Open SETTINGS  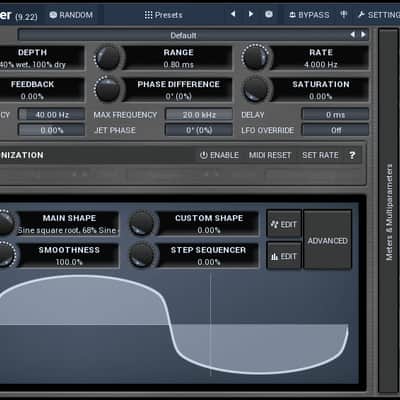click(378, 15)
